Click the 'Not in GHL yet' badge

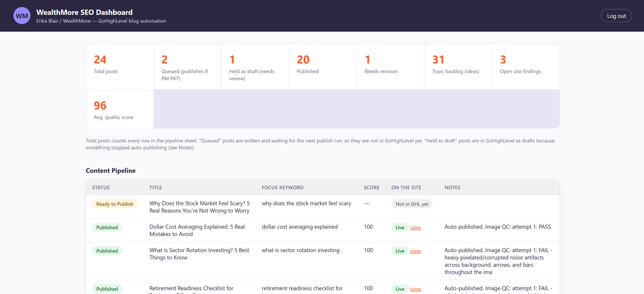click(x=412, y=204)
